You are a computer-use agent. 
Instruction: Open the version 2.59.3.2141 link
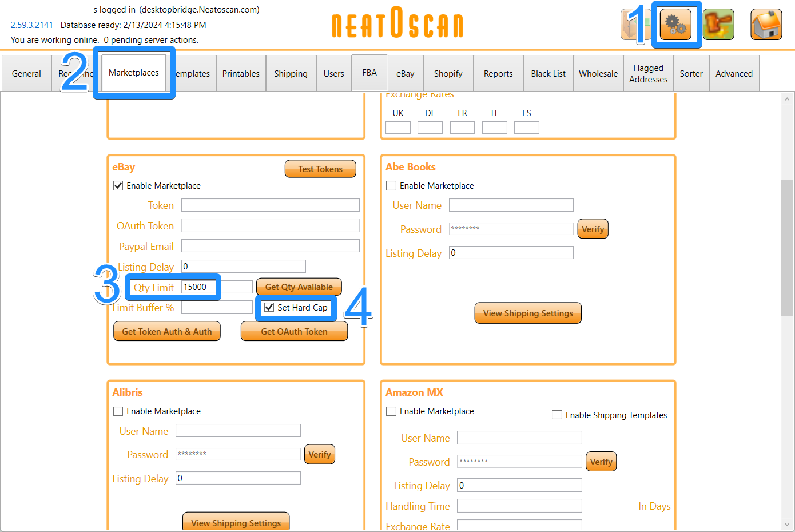pyautogui.click(x=32, y=25)
